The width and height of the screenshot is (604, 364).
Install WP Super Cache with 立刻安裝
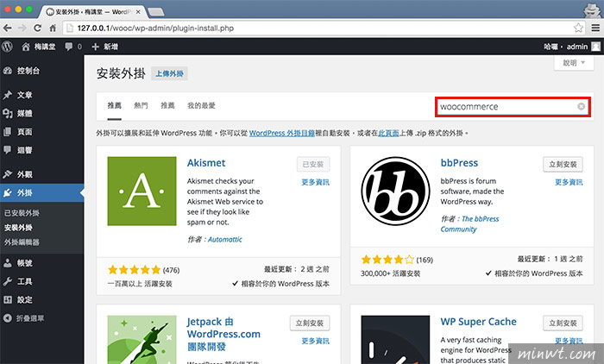point(563,323)
